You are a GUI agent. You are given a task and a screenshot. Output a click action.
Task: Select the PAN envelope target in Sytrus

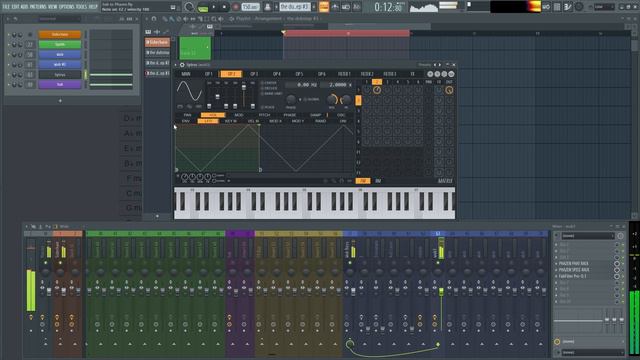coord(187,115)
